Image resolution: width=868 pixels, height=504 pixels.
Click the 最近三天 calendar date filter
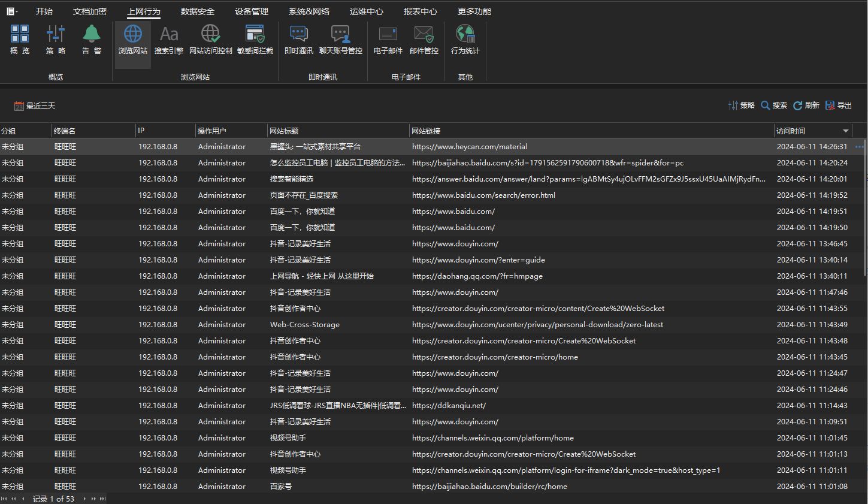point(35,106)
